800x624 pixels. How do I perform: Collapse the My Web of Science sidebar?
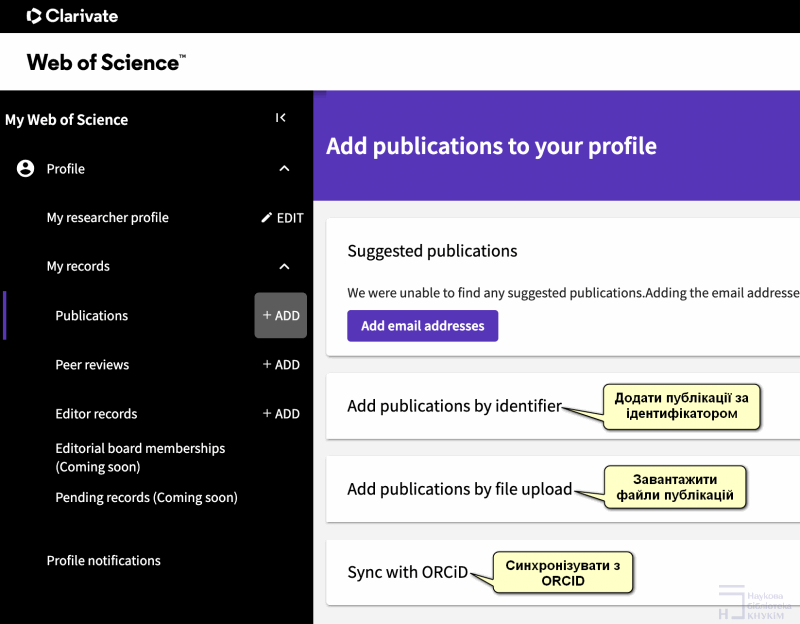(281, 118)
